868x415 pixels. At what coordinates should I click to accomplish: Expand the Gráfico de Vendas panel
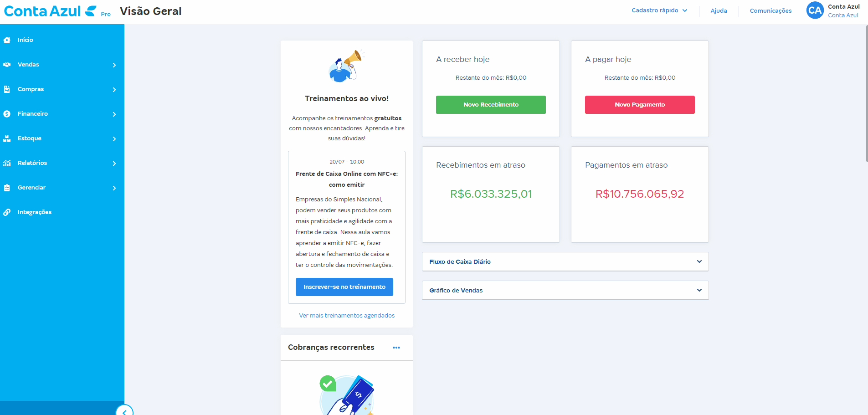point(565,290)
